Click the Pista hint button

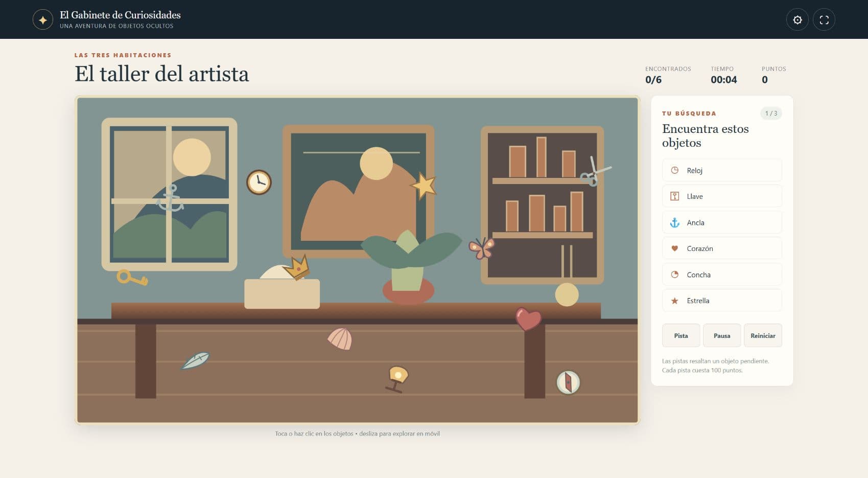tap(681, 336)
